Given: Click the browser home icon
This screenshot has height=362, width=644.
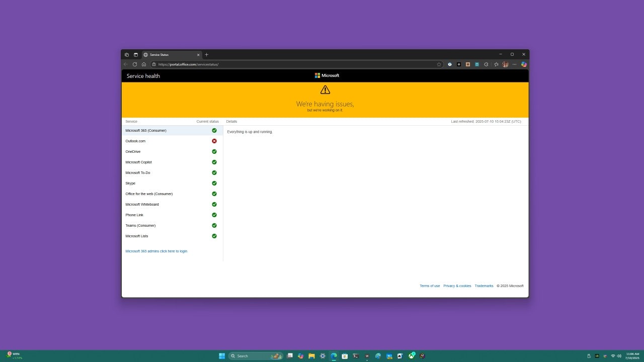Looking at the screenshot, I should click(144, 64).
